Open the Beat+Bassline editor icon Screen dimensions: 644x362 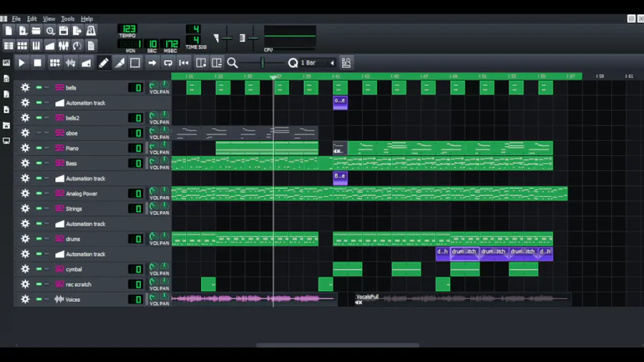click(23, 46)
